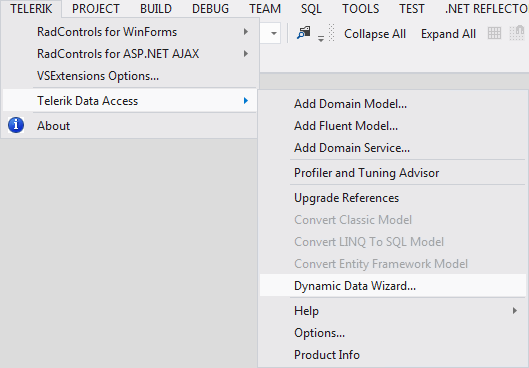Launch Profiler and Tuning Advisor
529x368 pixels.
[393, 173]
